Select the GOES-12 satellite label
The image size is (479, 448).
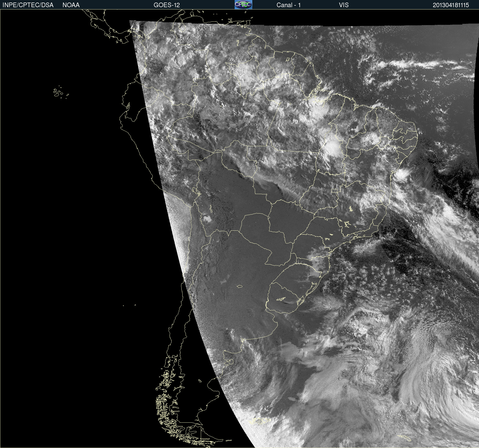click(x=167, y=5)
